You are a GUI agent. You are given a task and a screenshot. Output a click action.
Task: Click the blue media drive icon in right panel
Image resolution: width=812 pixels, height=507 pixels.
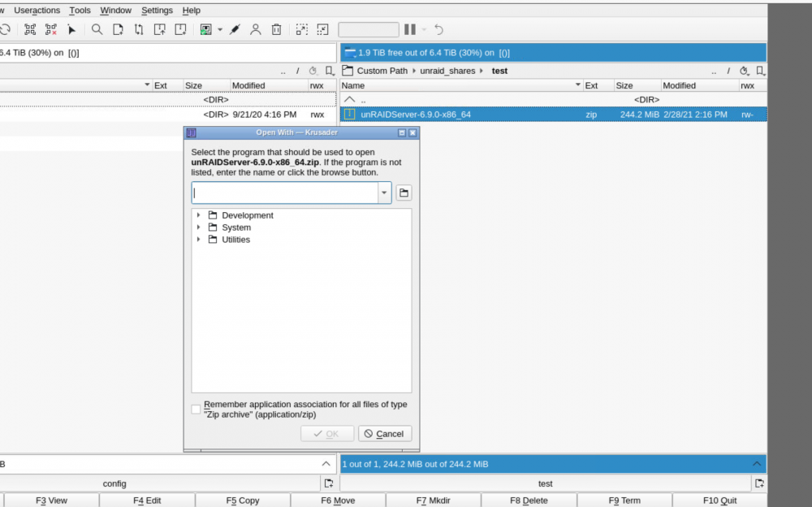tap(350, 52)
